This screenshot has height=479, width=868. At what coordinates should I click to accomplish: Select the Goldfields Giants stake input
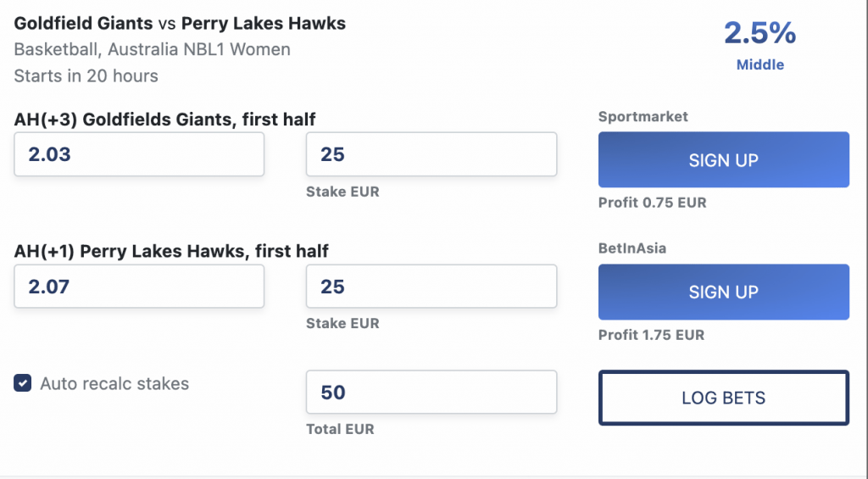[431, 154]
